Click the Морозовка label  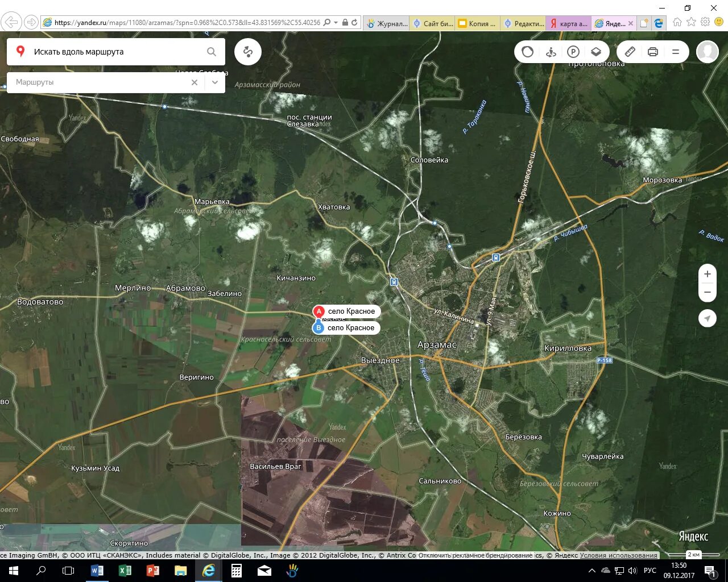pos(662,180)
